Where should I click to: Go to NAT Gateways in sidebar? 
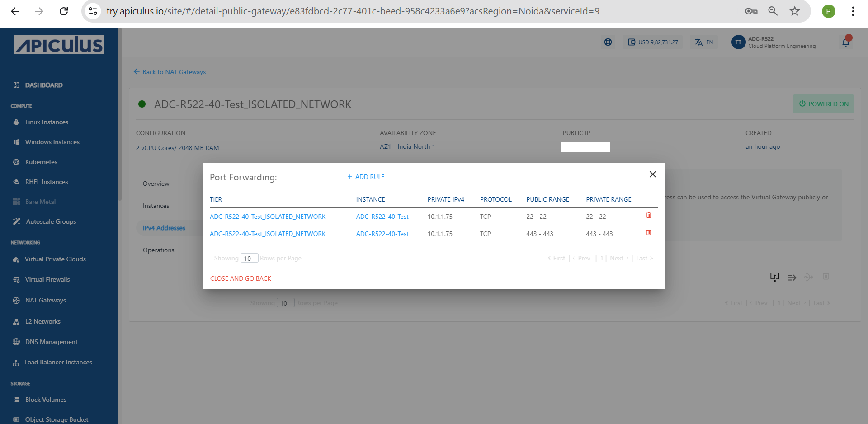pyautogui.click(x=45, y=300)
